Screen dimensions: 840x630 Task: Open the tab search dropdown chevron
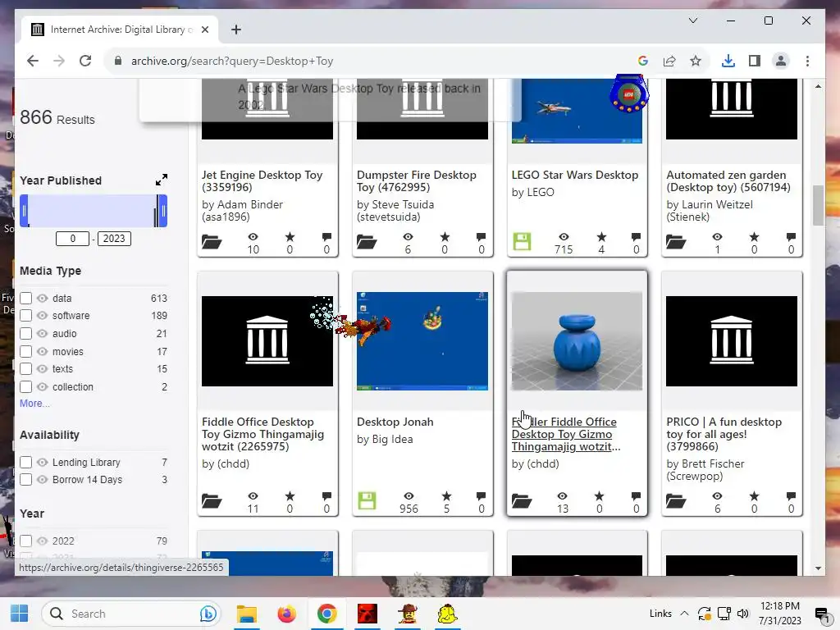(x=692, y=21)
